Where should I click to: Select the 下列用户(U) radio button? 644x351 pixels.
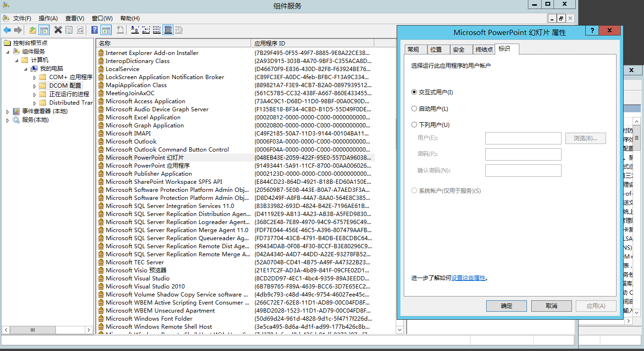coord(415,125)
